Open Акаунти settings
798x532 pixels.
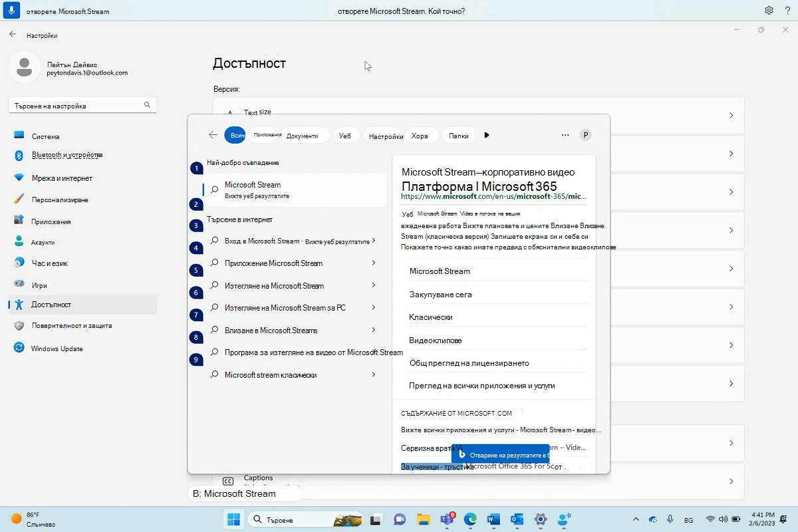click(82, 242)
